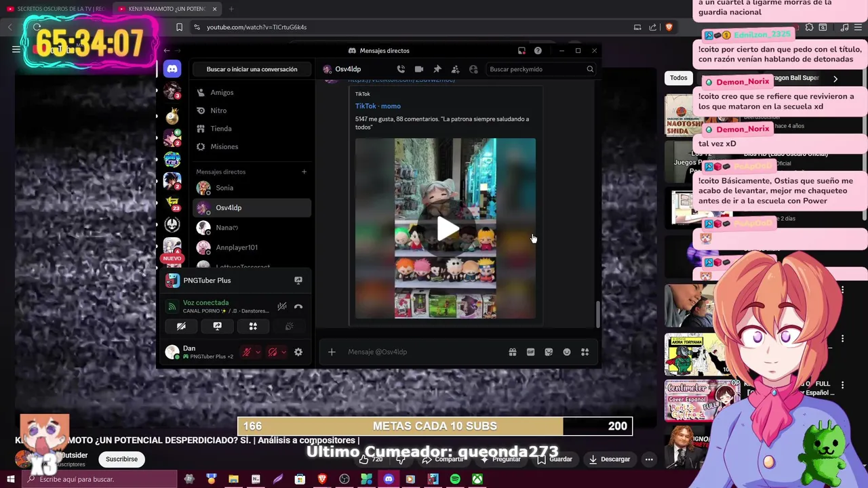
Task: Open Discord user settings gear
Action: (298, 352)
